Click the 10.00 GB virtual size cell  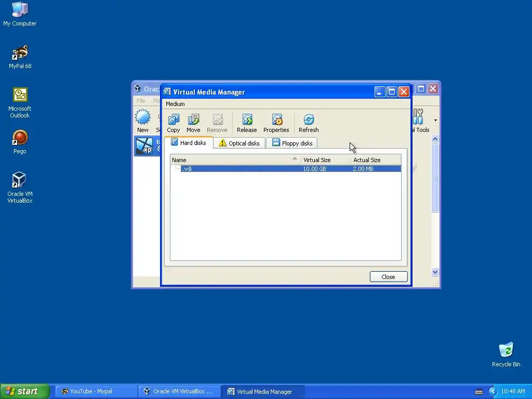point(314,169)
